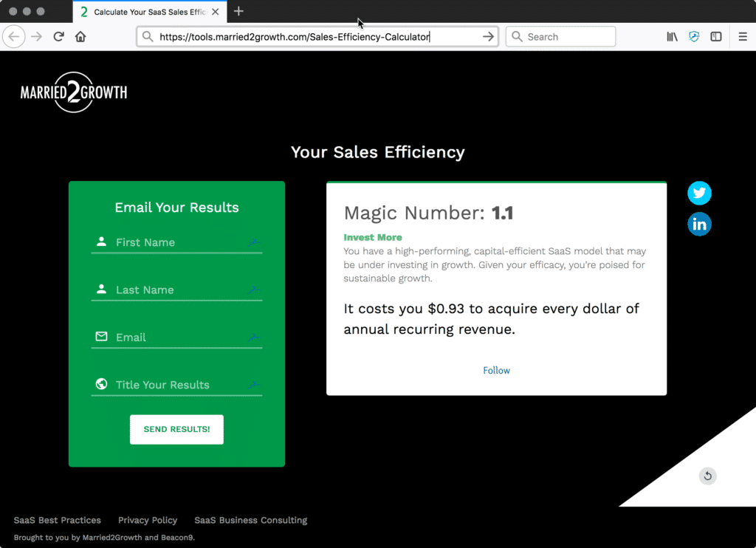Click the LinkedIn share icon
756x548 pixels.
coord(699,224)
